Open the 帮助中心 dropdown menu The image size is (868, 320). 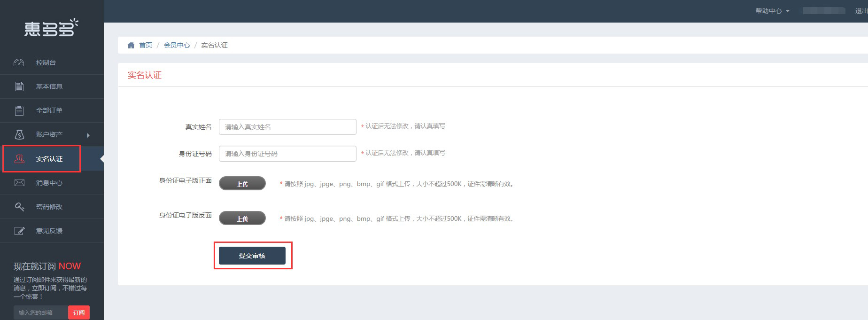coord(772,11)
